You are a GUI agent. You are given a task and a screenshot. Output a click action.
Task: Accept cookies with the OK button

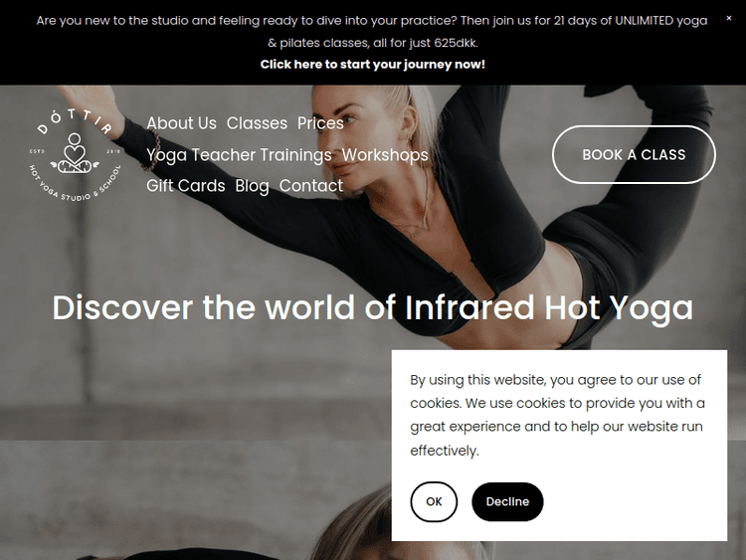click(x=434, y=501)
